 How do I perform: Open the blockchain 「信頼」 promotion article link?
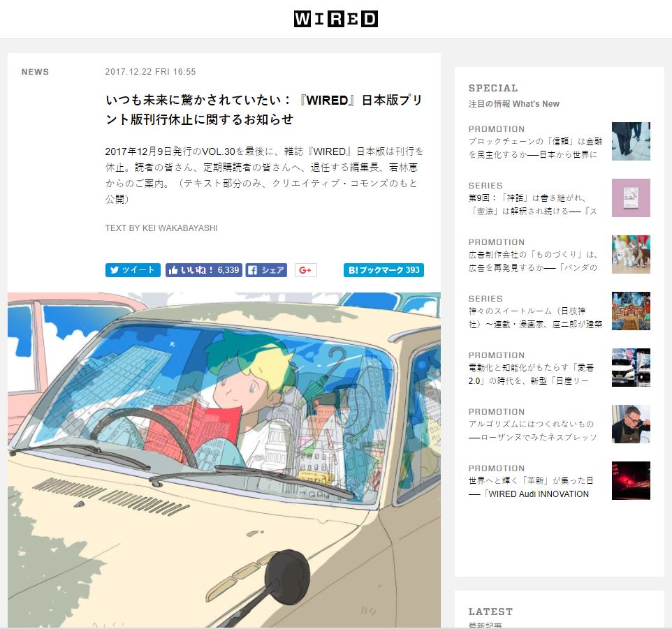coord(535,148)
